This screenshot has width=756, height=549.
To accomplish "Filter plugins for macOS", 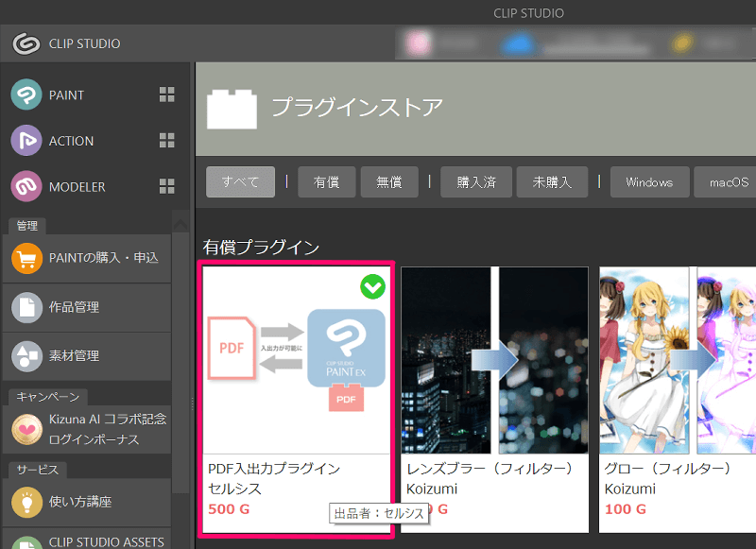I will [725, 181].
